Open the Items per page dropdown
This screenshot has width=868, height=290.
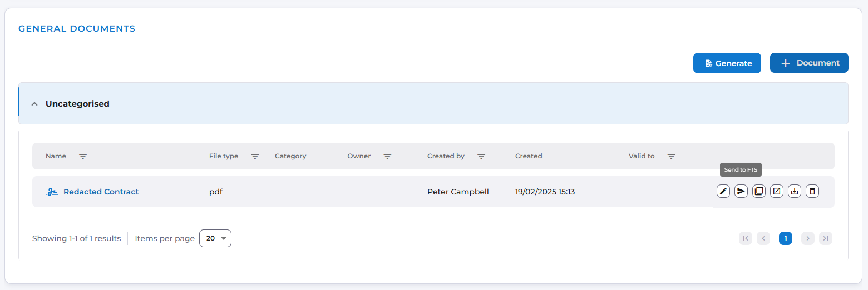[x=215, y=238]
